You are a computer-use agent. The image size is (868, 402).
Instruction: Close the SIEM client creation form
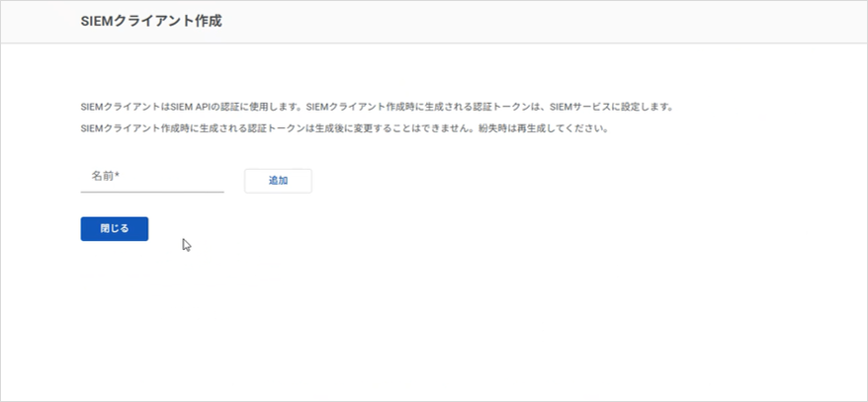(114, 229)
